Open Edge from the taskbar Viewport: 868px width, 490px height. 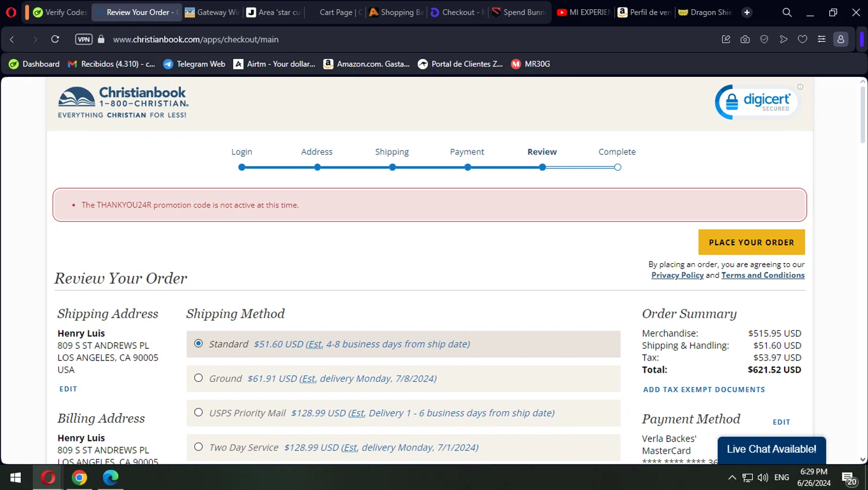[x=111, y=478]
